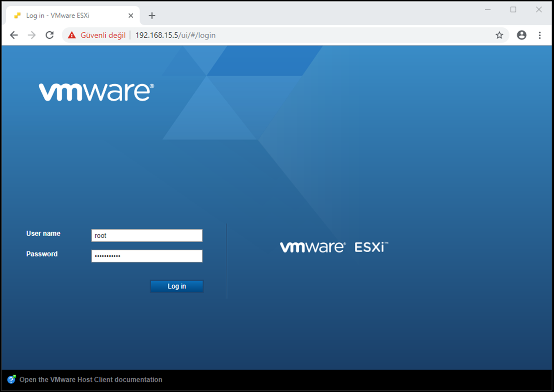
Task: Focus the User name field containing root
Action: tap(147, 235)
